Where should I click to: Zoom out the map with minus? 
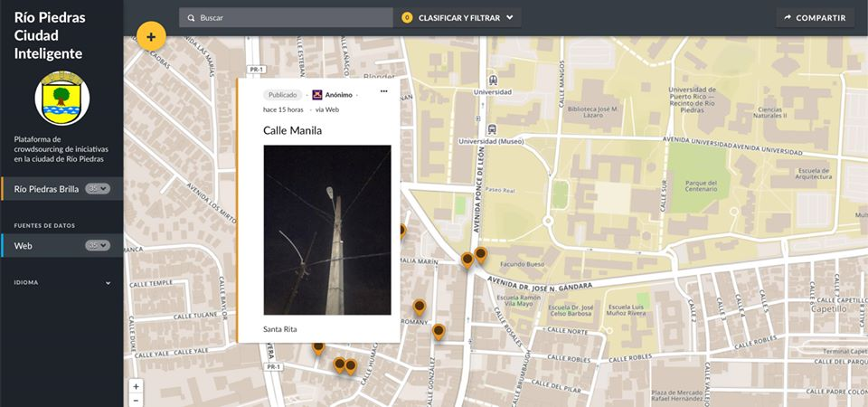(137, 400)
